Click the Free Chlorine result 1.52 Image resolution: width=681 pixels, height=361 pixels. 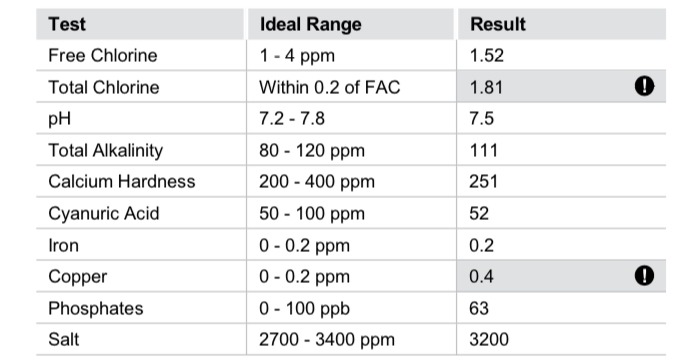pyautogui.click(x=487, y=56)
